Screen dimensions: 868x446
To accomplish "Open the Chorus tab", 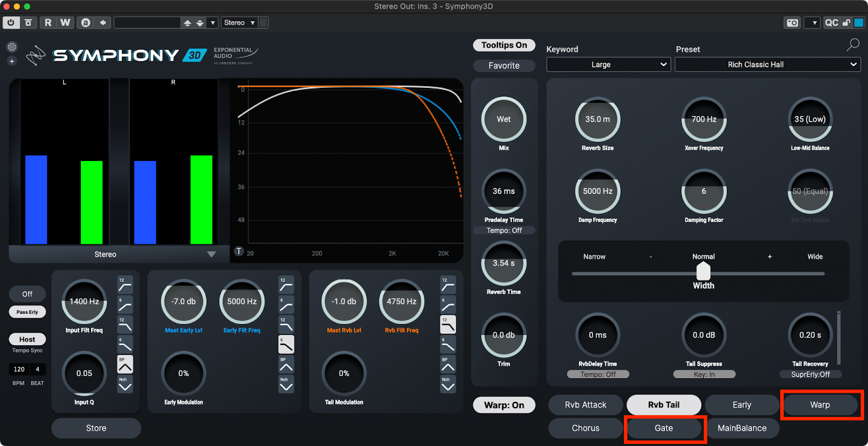I will [x=585, y=428].
